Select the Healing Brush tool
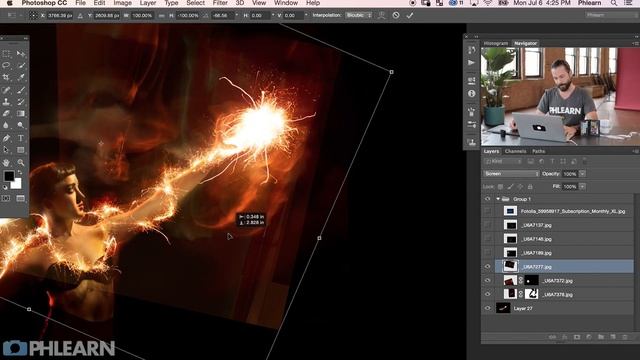 [x=6, y=90]
